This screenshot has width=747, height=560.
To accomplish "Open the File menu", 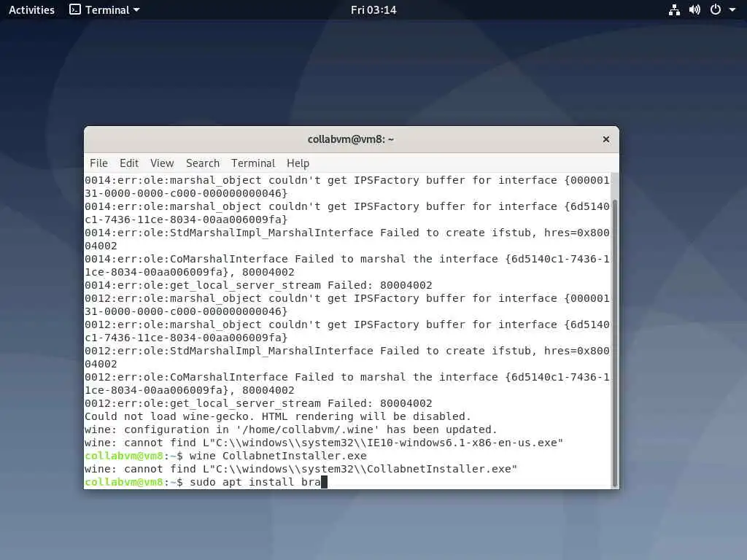I will pos(98,163).
